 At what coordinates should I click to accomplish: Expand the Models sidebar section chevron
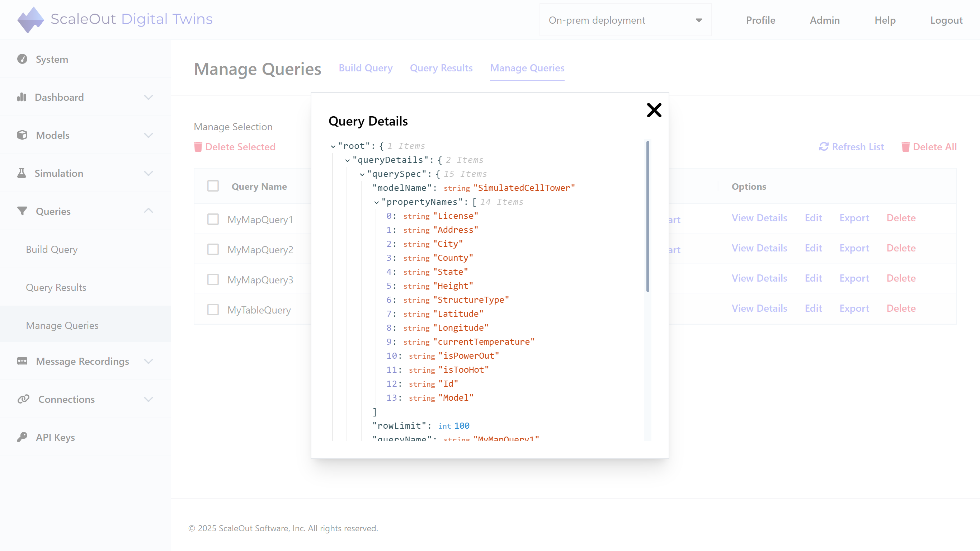[149, 136]
